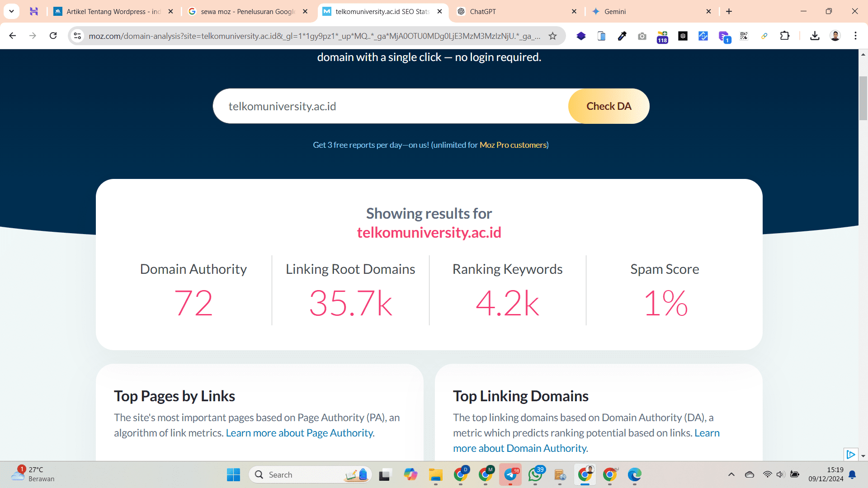
Task: Click the Top Linking Domains heading
Action: click(x=521, y=396)
